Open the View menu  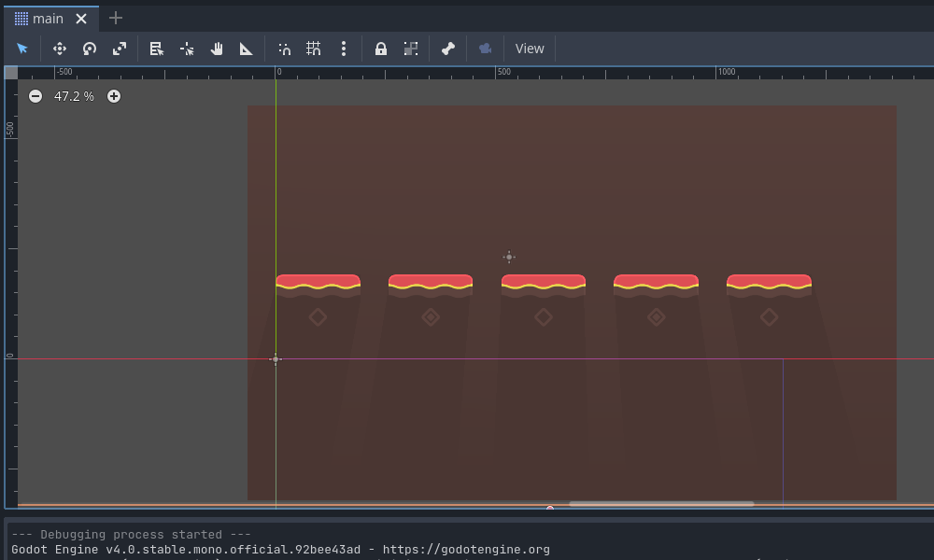(x=530, y=49)
